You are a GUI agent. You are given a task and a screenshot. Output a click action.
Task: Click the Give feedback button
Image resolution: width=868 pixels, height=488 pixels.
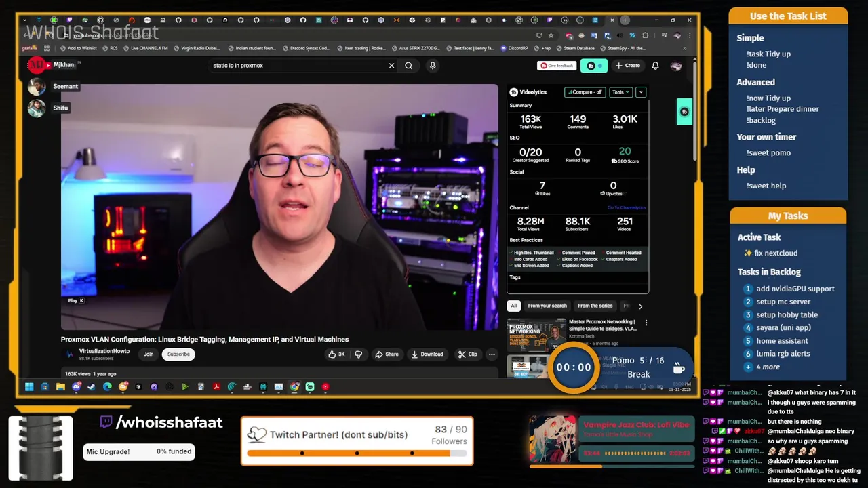click(x=557, y=66)
